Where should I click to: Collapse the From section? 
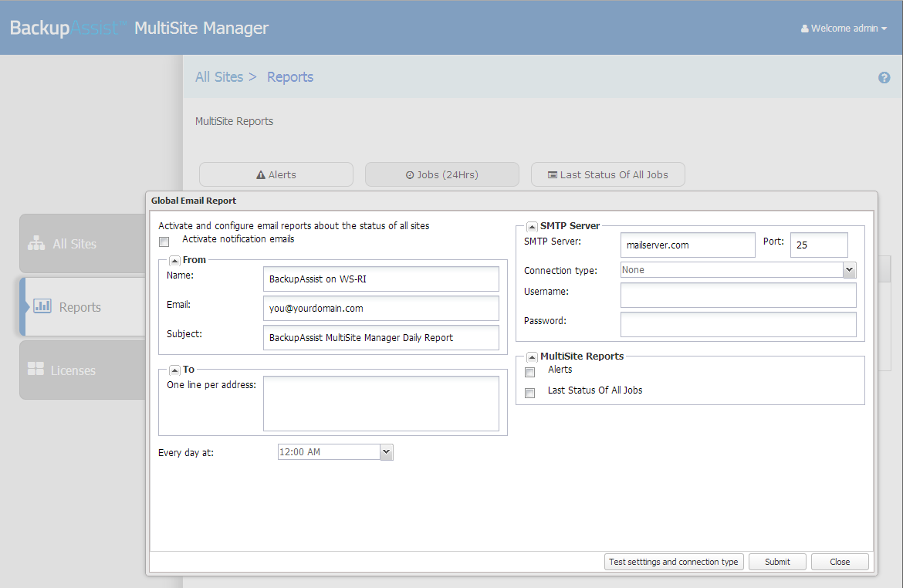pos(174,260)
